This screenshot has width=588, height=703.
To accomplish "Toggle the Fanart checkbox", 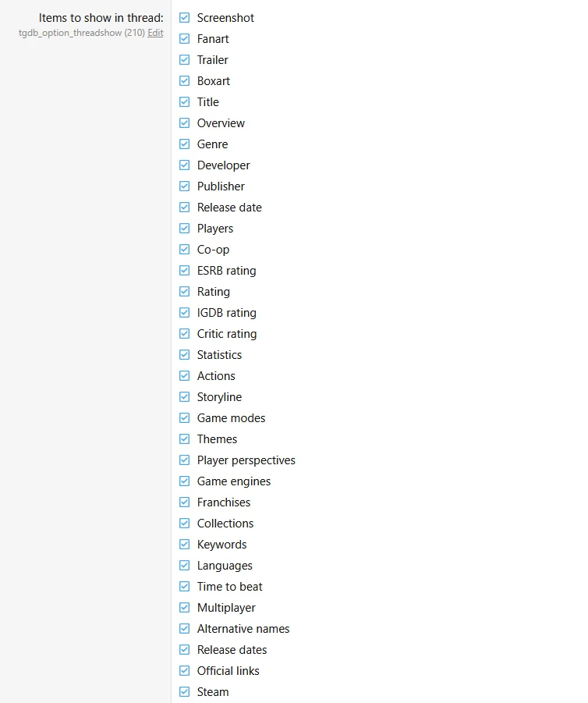I will [184, 38].
